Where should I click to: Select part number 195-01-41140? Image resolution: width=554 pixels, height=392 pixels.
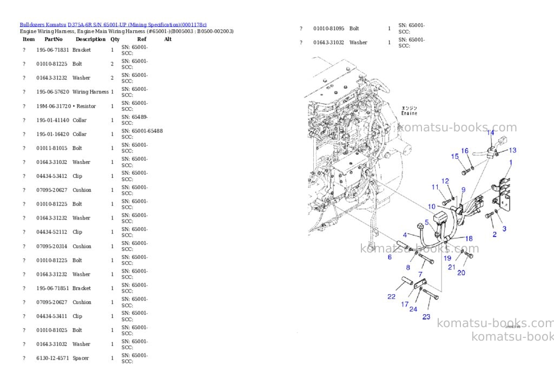pyautogui.click(x=52, y=120)
